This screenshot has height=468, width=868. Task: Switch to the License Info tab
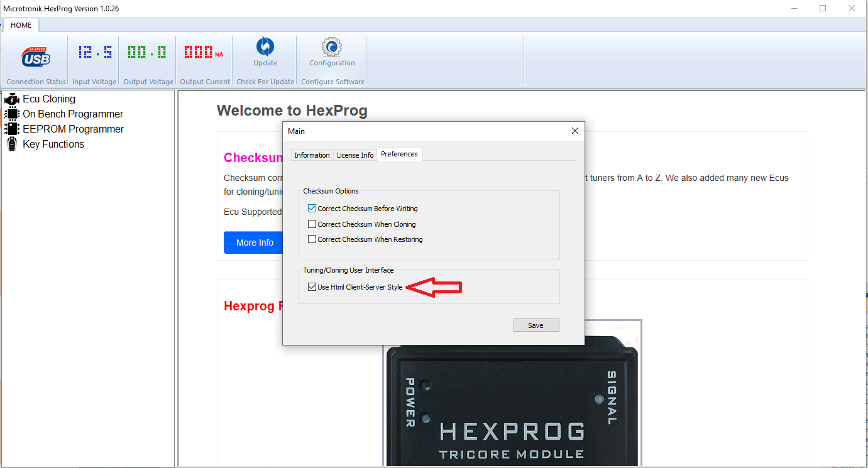(354, 155)
